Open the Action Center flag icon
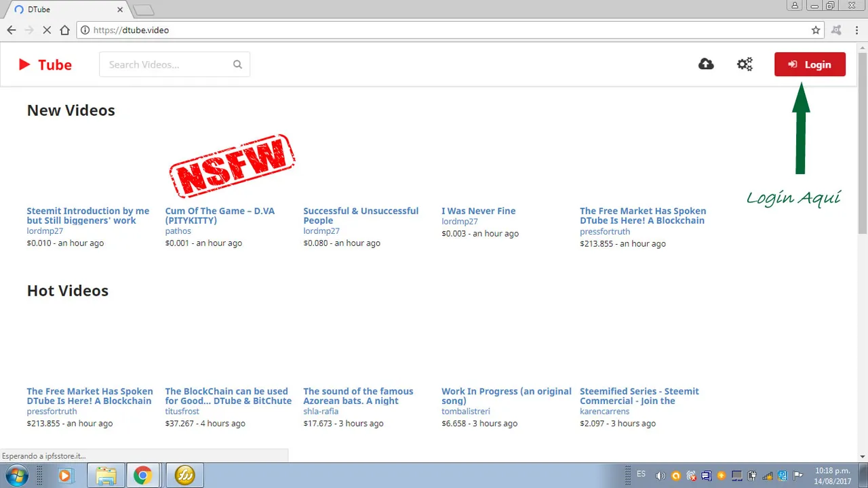This screenshot has height=488, width=868. [798, 476]
